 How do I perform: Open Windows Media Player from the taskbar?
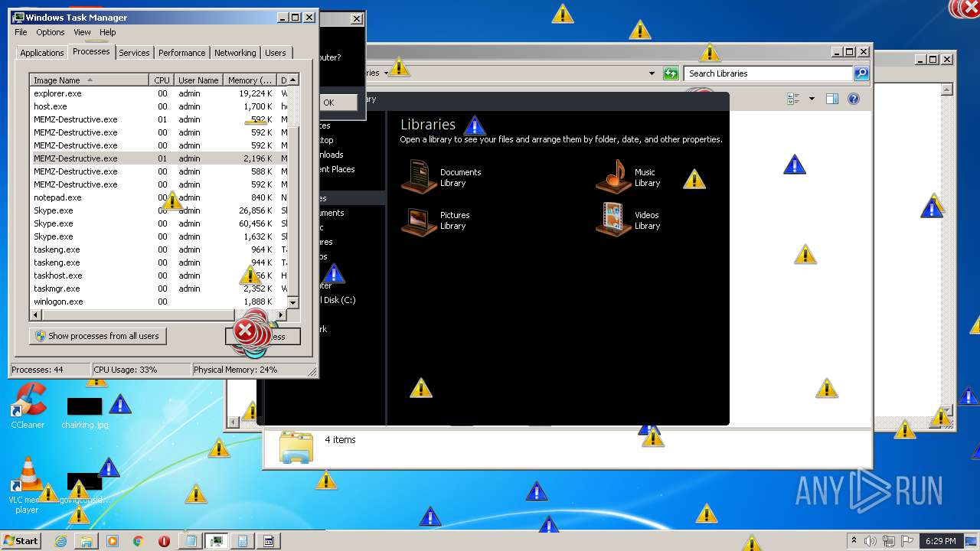113,541
